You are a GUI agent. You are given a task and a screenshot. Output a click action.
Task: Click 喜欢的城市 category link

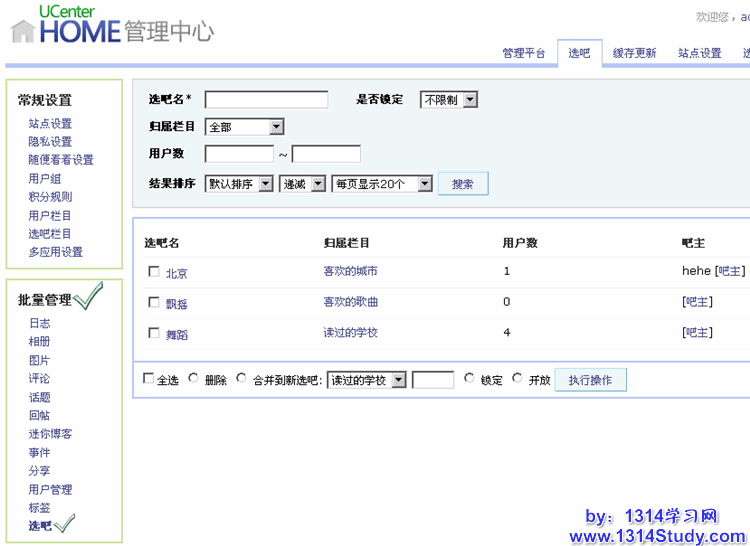coord(350,272)
